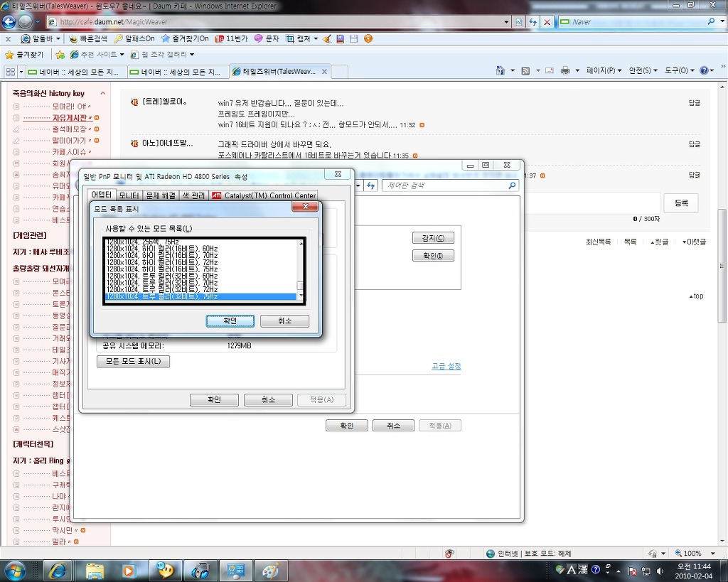Click 확인 in the 모드 목록 표시 dialog
This screenshot has width=728, height=582.
point(230,320)
